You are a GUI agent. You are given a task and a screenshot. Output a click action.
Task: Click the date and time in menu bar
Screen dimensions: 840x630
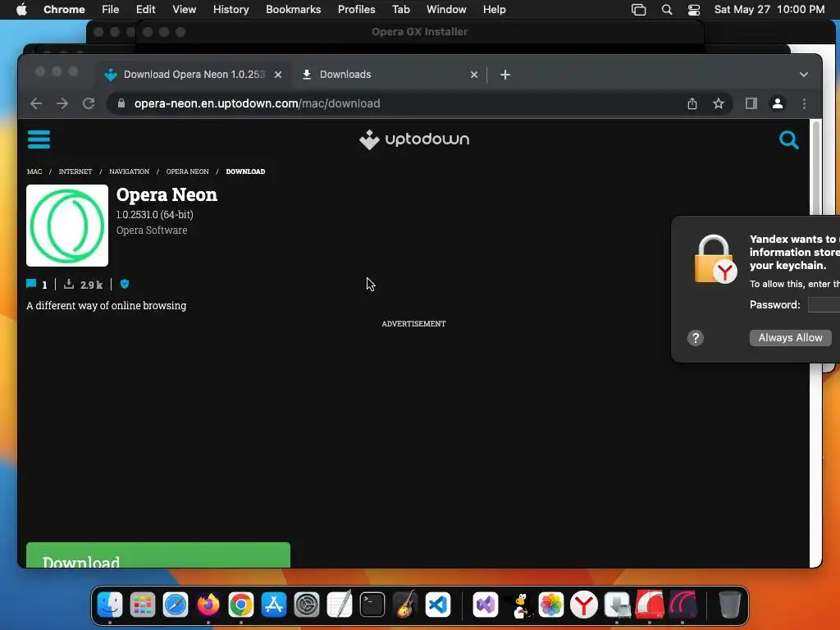pos(769,10)
